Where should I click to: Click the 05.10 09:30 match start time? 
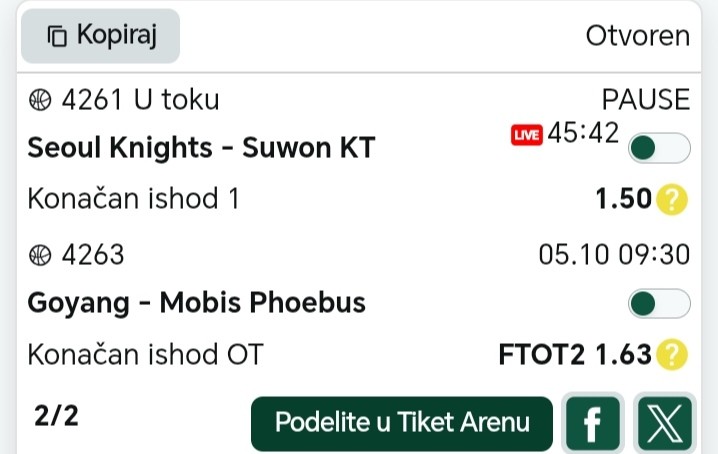(x=614, y=255)
